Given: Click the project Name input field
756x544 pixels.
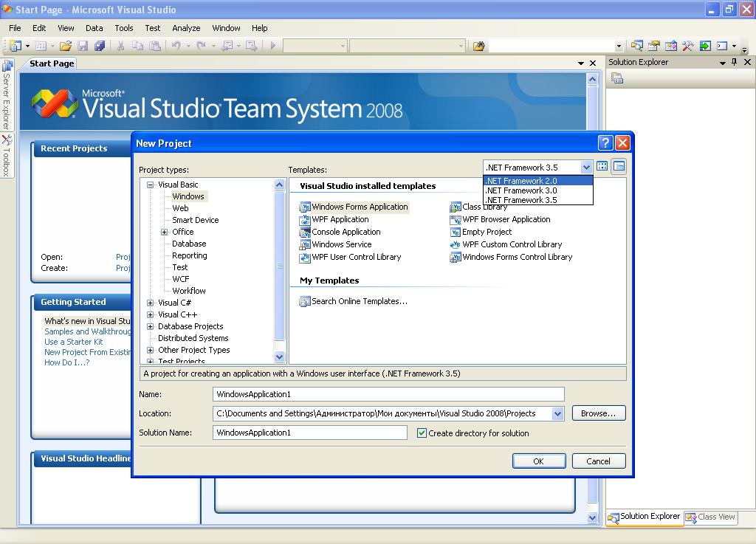Looking at the screenshot, I should (x=388, y=394).
